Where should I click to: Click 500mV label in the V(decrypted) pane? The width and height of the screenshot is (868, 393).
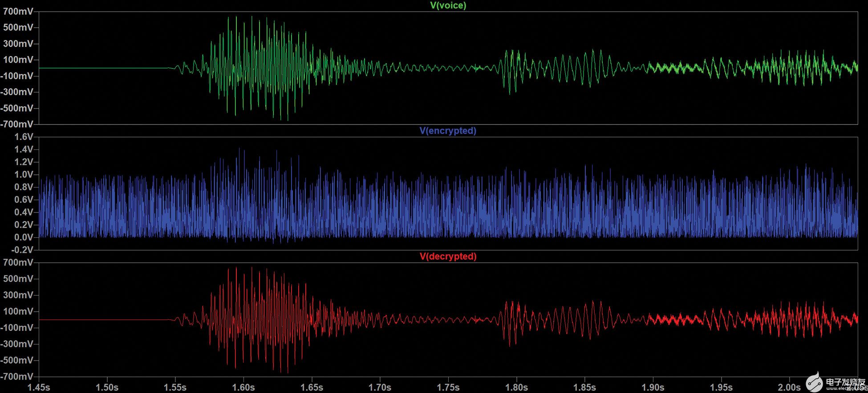[18, 279]
